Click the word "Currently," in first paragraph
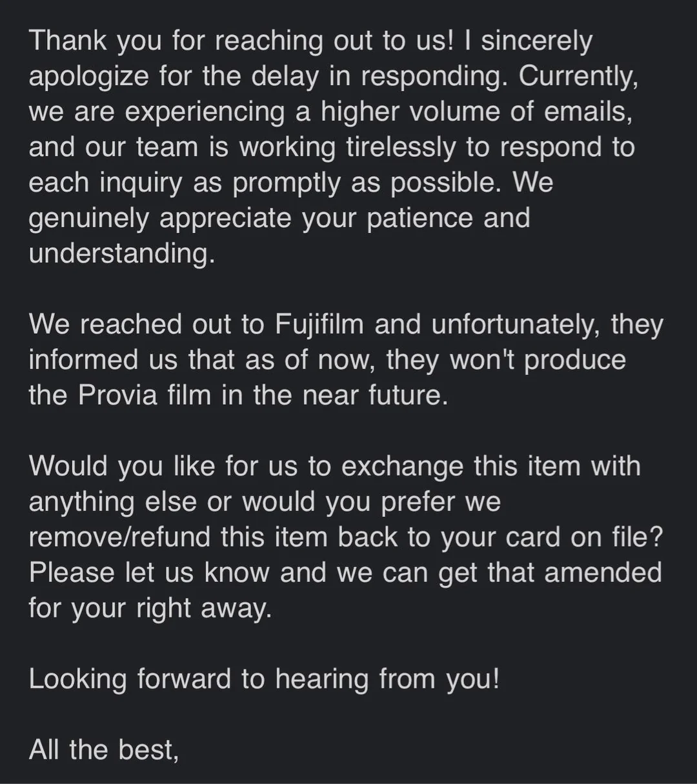The width and height of the screenshot is (697, 784). point(578,77)
